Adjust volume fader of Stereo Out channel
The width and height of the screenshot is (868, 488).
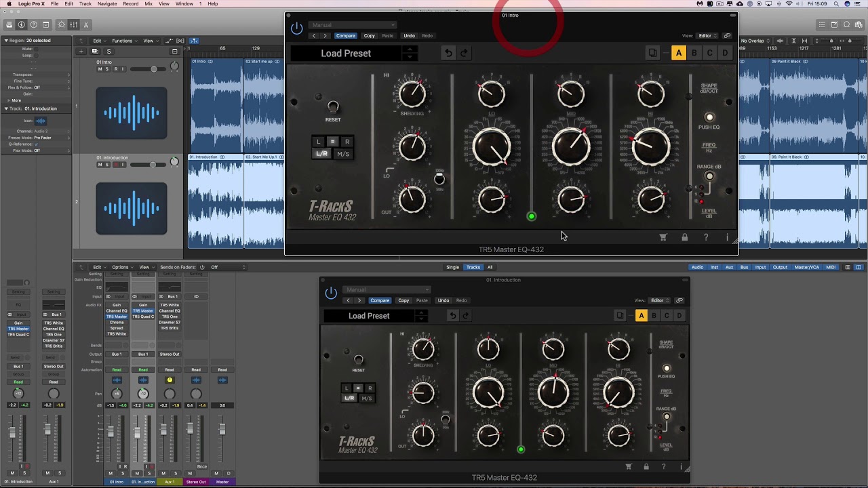190,428
